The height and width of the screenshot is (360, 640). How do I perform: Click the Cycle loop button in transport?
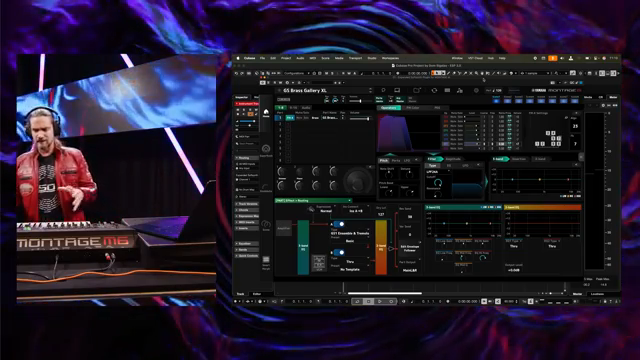point(357,301)
